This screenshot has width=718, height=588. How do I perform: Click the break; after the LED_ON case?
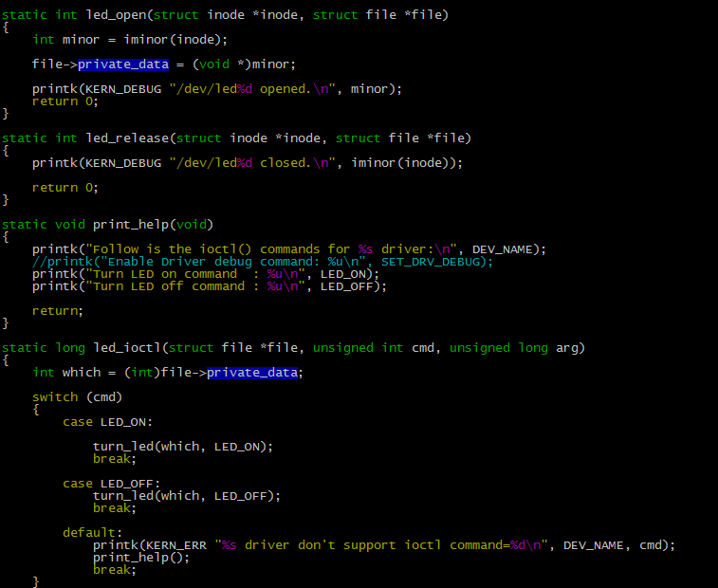pos(115,459)
